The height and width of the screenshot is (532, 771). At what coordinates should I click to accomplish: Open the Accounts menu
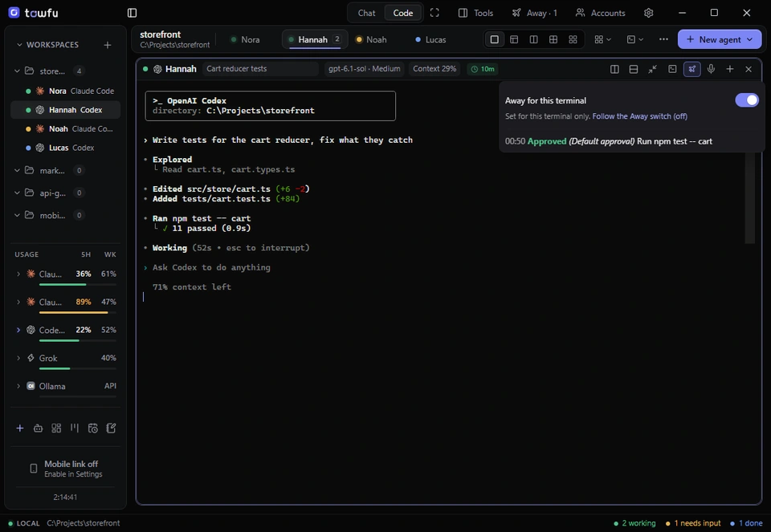click(x=601, y=13)
